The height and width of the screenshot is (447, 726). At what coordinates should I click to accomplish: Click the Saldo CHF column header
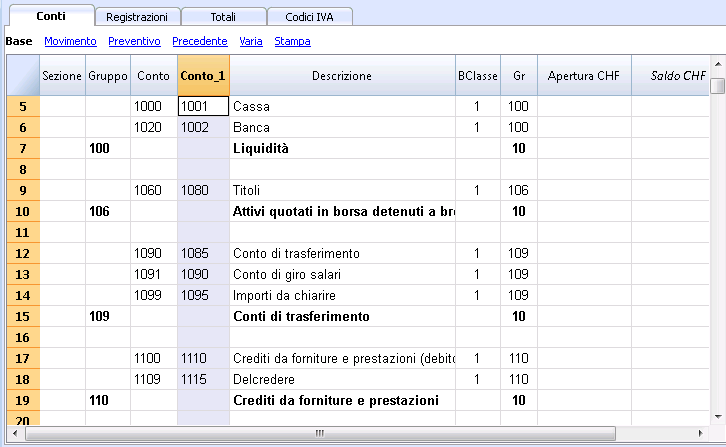[x=670, y=76]
